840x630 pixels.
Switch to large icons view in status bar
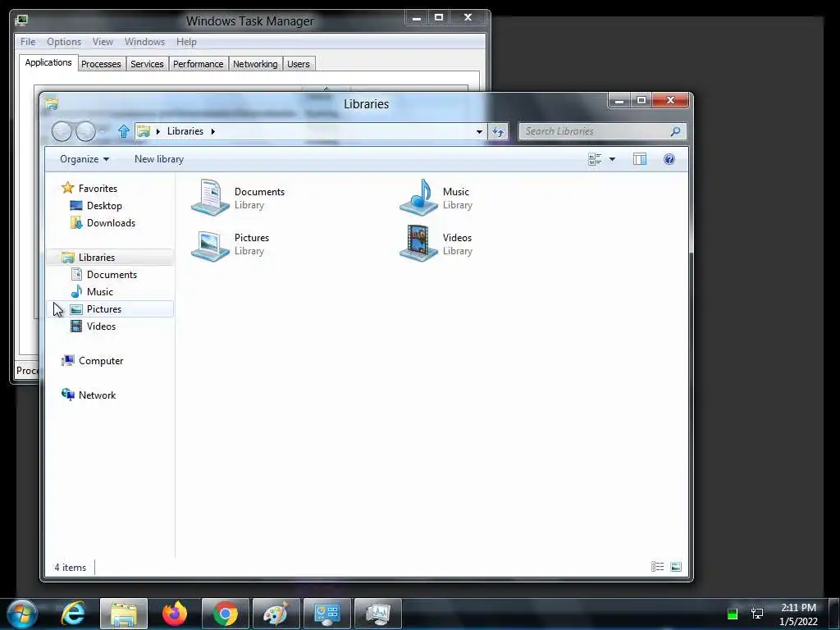coord(676,567)
